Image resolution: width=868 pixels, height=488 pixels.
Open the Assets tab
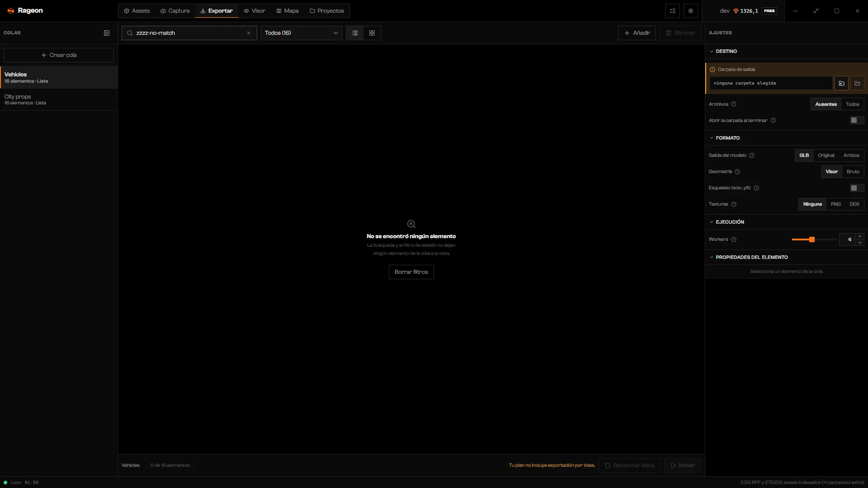(x=137, y=11)
